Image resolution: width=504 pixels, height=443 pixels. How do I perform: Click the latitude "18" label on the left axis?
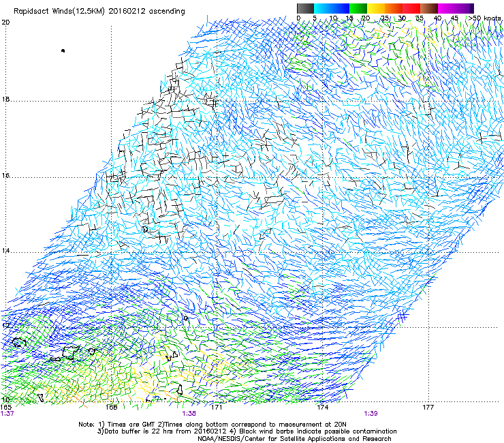click(5, 100)
